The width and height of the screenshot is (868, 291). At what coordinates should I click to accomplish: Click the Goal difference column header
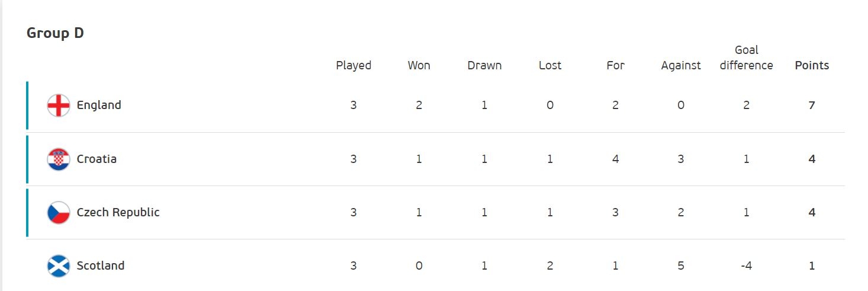pos(746,57)
